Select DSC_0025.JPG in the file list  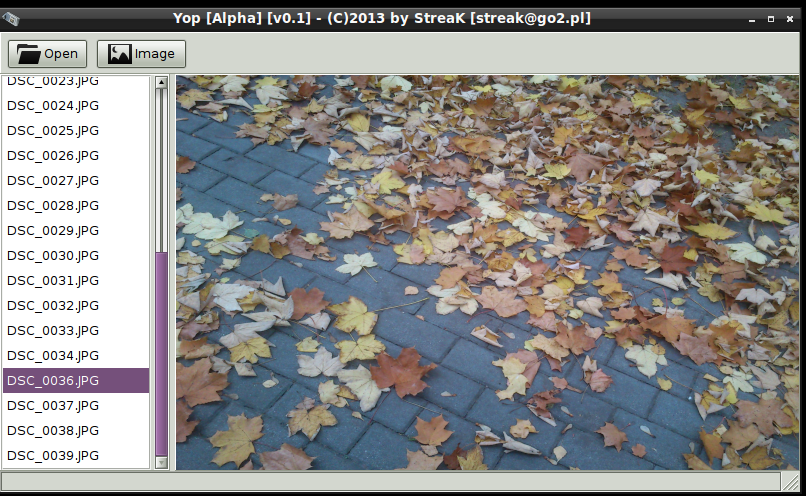[x=76, y=131]
